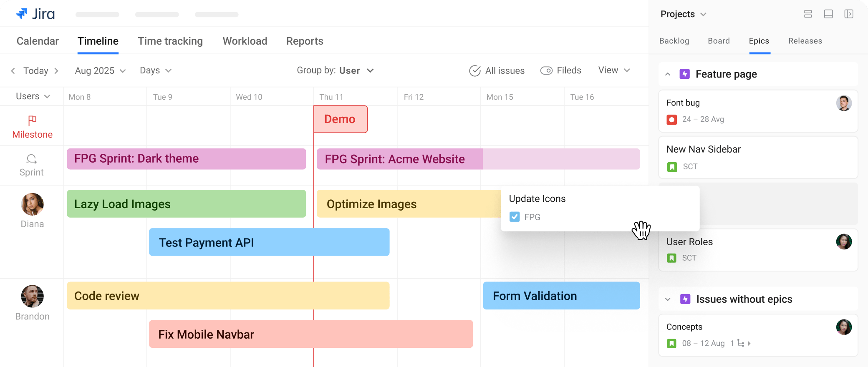Toggle the All issues filter check
Image resolution: width=868 pixels, height=367 pixels.
coord(475,71)
